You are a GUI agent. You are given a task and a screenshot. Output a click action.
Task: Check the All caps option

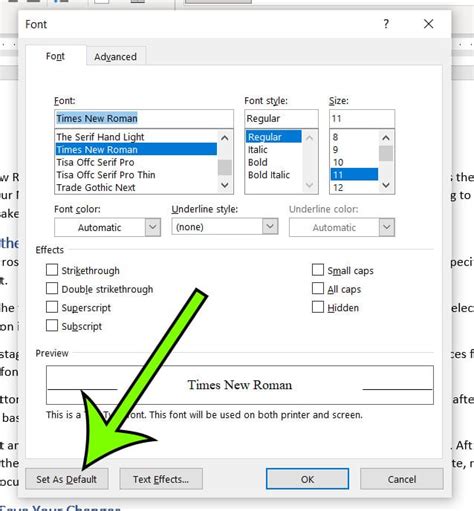click(x=318, y=289)
